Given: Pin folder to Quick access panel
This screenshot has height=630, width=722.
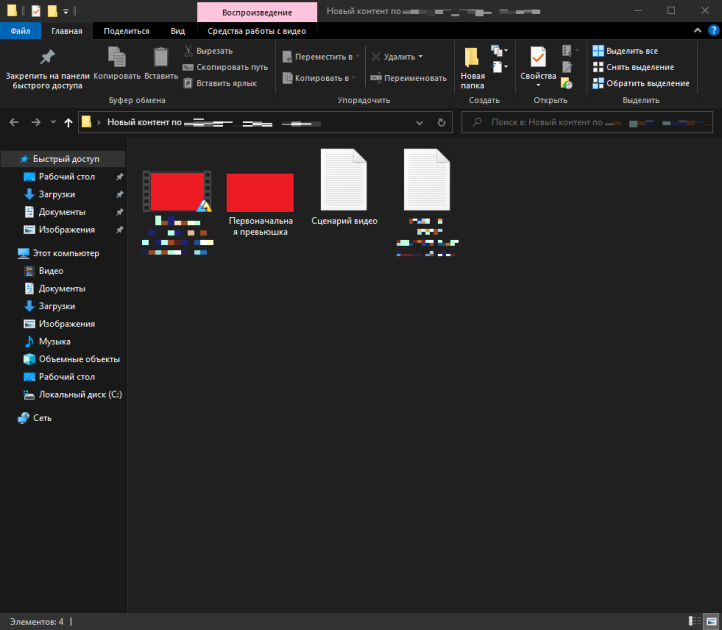Looking at the screenshot, I should pos(47,68).
